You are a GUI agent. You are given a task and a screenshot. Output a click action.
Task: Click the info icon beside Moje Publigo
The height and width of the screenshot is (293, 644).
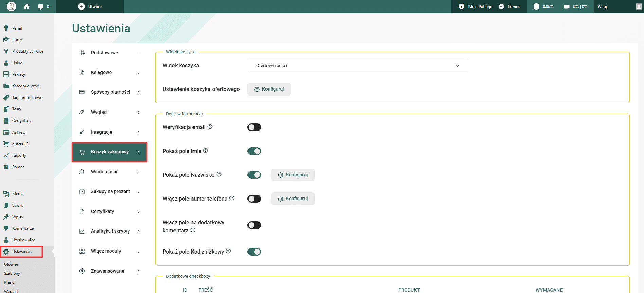[x=461, y=6]
